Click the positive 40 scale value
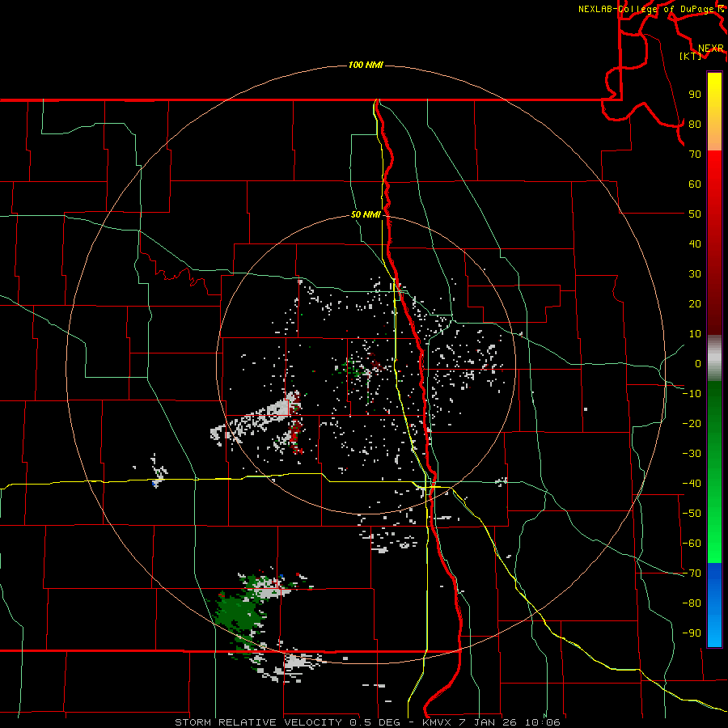The height and width of the screenshot is (728, 728). 695,244
